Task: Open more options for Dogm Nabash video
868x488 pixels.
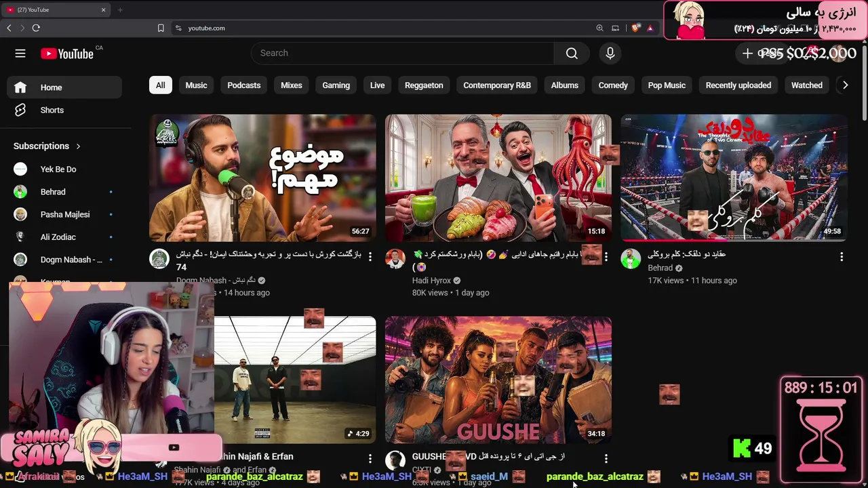Action: [x=370, y=257]
